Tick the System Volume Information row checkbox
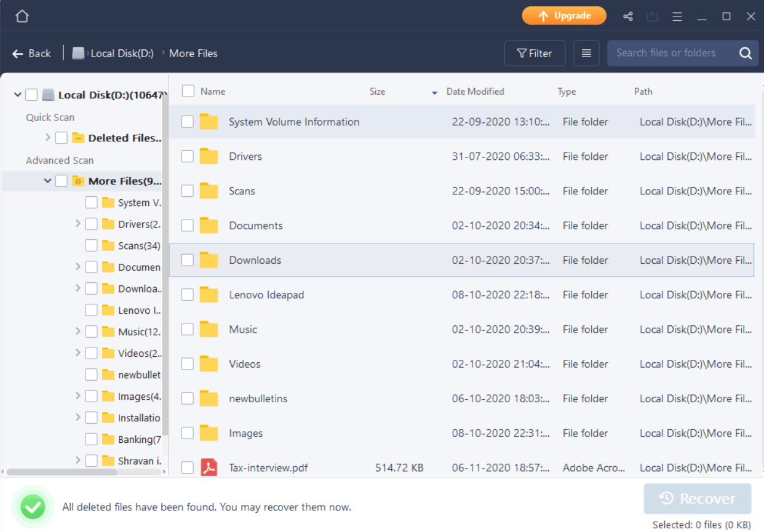This screenshot has width=764, height=532. click(188, 122)
